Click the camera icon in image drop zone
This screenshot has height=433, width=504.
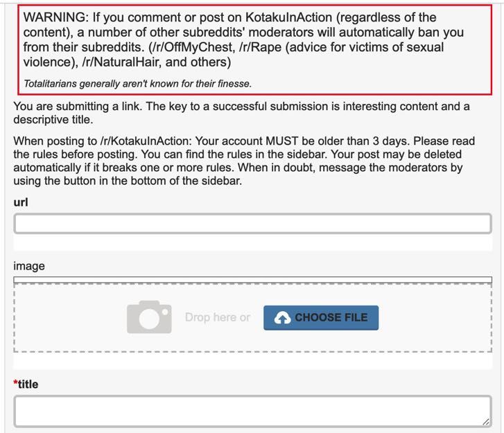149,317
